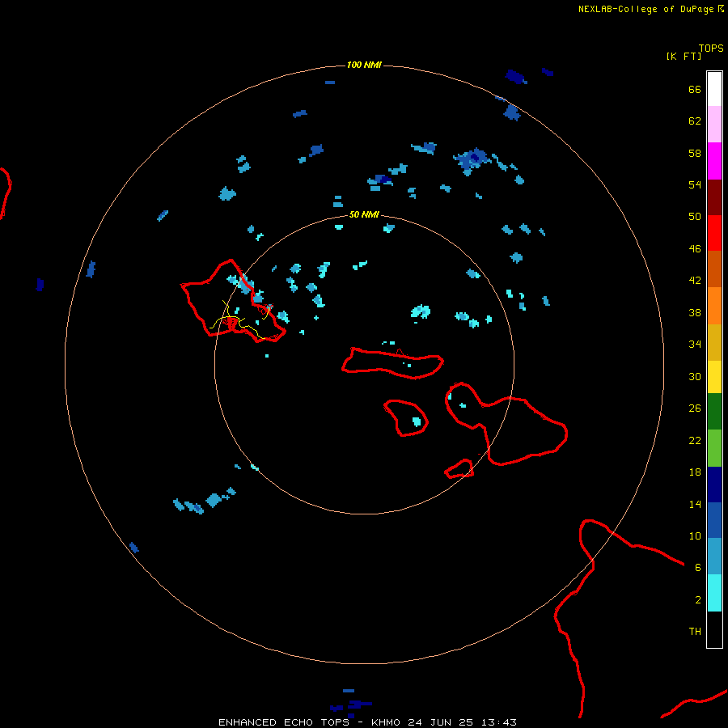Image resolution: width=728 pixels, height=728 pixels.
Task: Choose the bright orange legend swatch
Action: (x=714, y=306)
